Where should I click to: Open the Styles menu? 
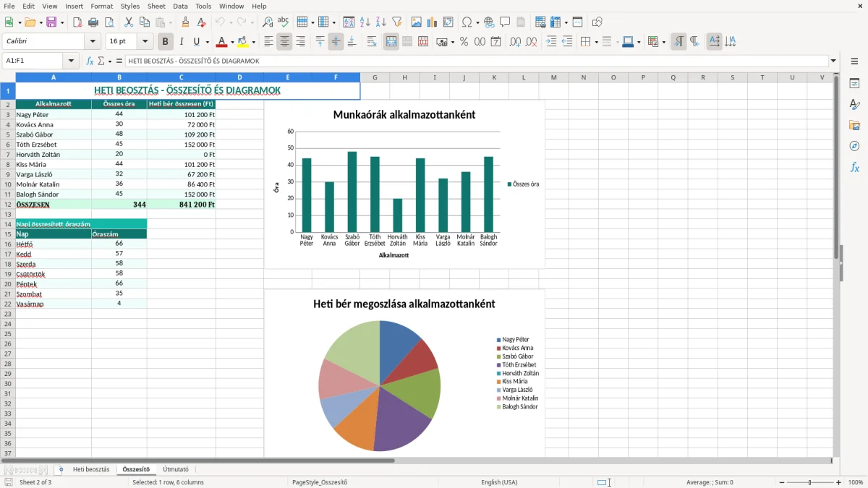tap(130, 6)
